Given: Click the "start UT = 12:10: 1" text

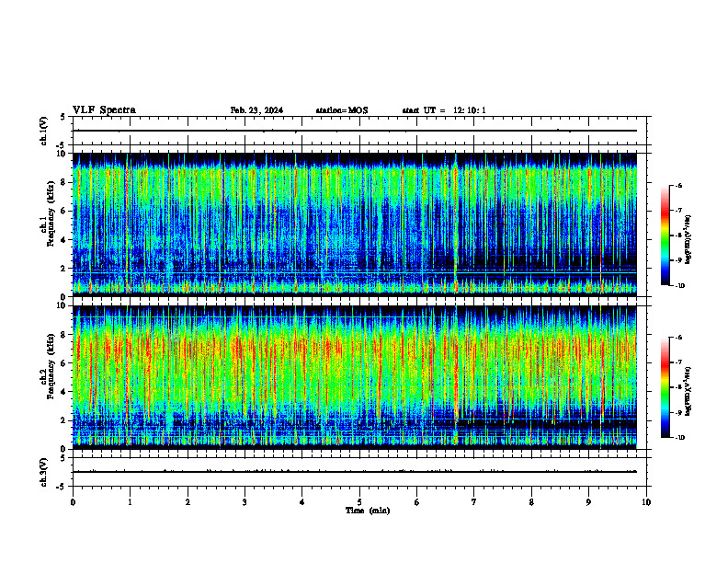Looking at the screenshot, I should (x=444, y=110).
